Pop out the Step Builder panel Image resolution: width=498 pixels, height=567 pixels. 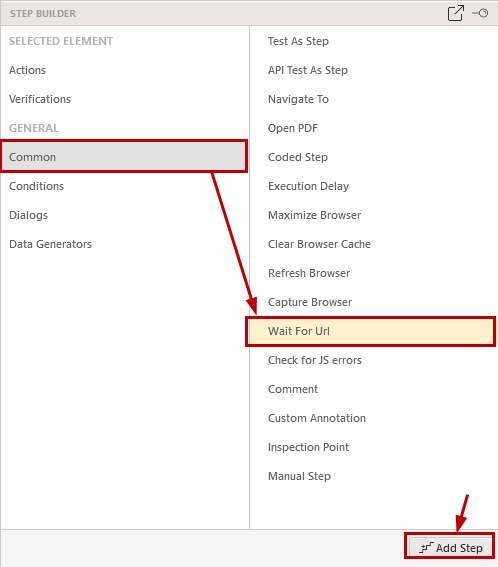455,13
